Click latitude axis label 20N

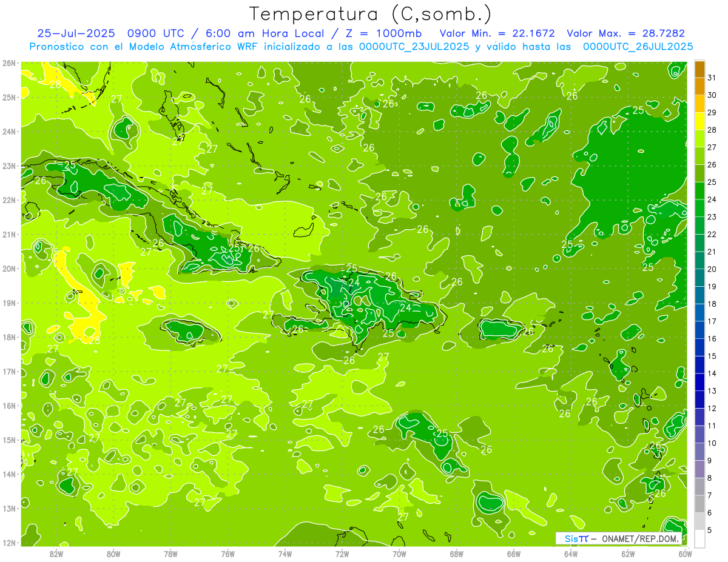coord(8,269)
